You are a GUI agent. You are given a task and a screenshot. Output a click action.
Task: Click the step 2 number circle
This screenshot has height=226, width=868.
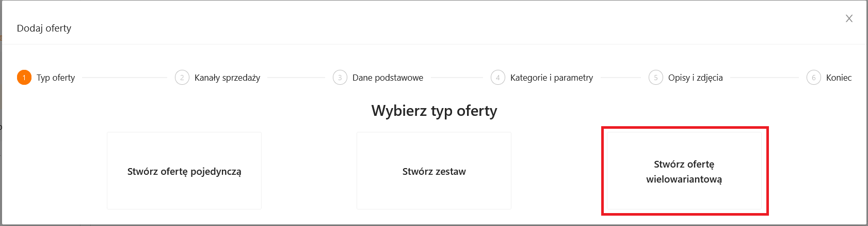(x=182, y=78)
